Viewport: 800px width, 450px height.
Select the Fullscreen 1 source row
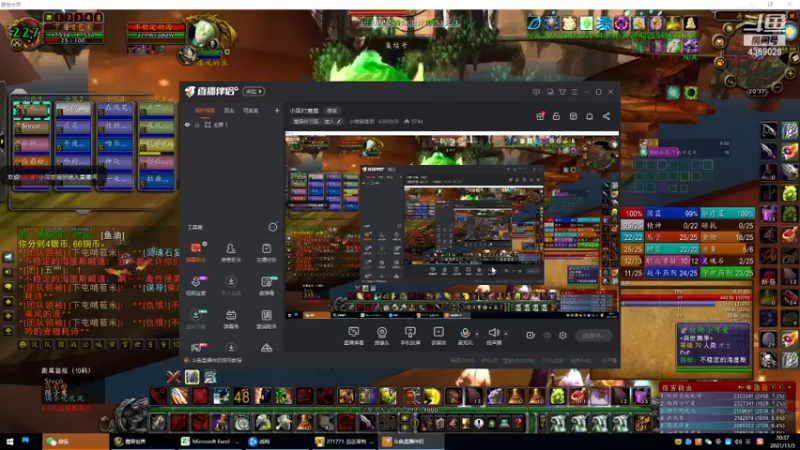(x=232, y=124)
